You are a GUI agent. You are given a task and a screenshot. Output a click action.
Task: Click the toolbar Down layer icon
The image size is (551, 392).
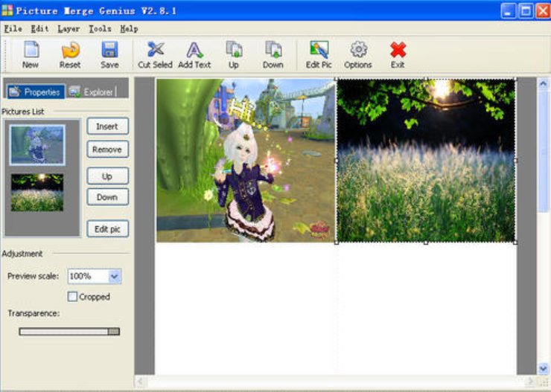(x=273, y=50)
